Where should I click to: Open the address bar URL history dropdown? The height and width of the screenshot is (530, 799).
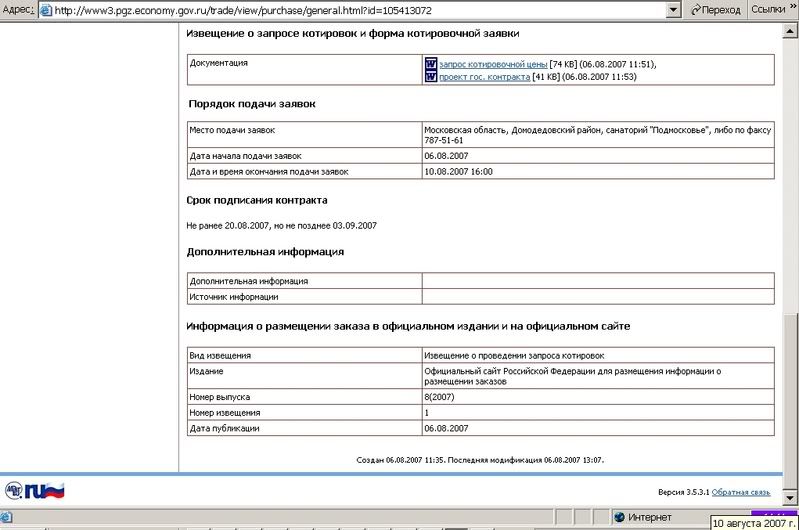pyautogui.click(x=675, y=10)
